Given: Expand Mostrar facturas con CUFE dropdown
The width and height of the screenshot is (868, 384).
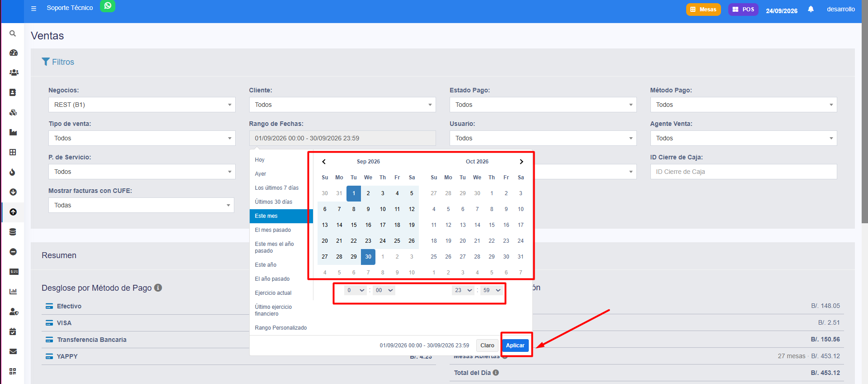Looking at the screenshot, I should click(x=141, y=205).
